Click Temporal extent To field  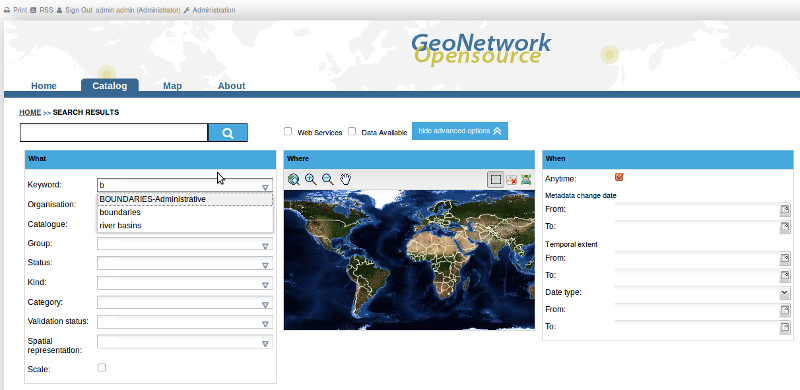pos(697,276)
